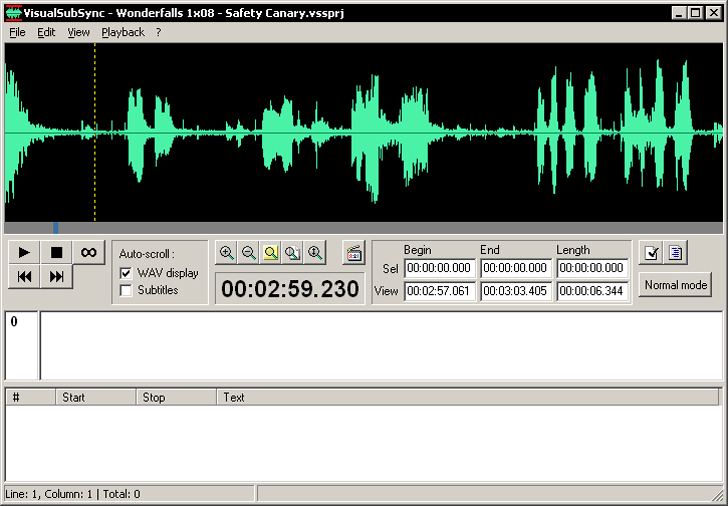This screenshot has width=728, height=506.
Task: Stop audio playback
Action: pos(57,253)
